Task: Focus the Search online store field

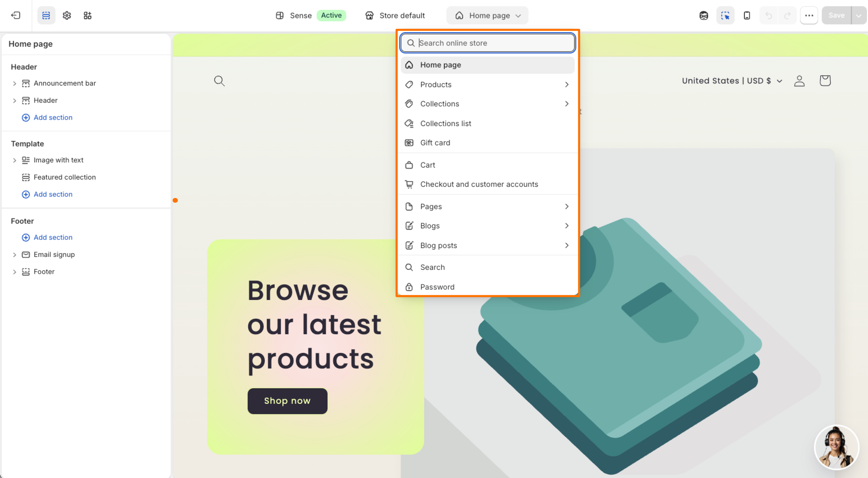Action: [x=488, y=43]
